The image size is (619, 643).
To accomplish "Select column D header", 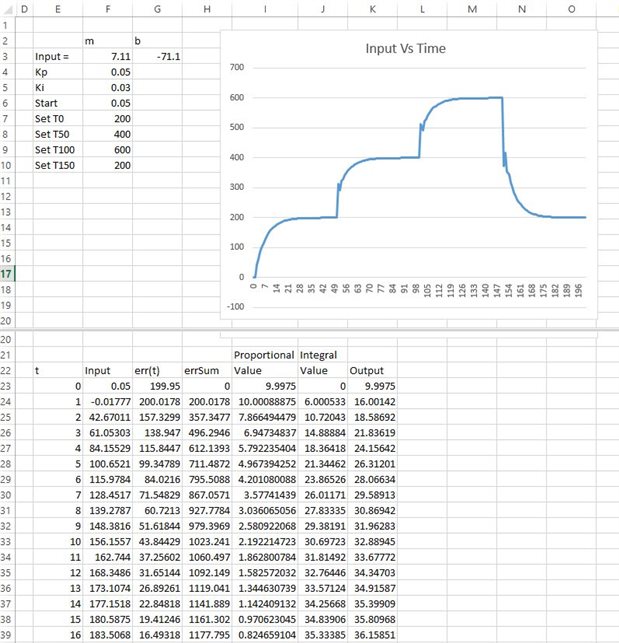I will point(24,9).
